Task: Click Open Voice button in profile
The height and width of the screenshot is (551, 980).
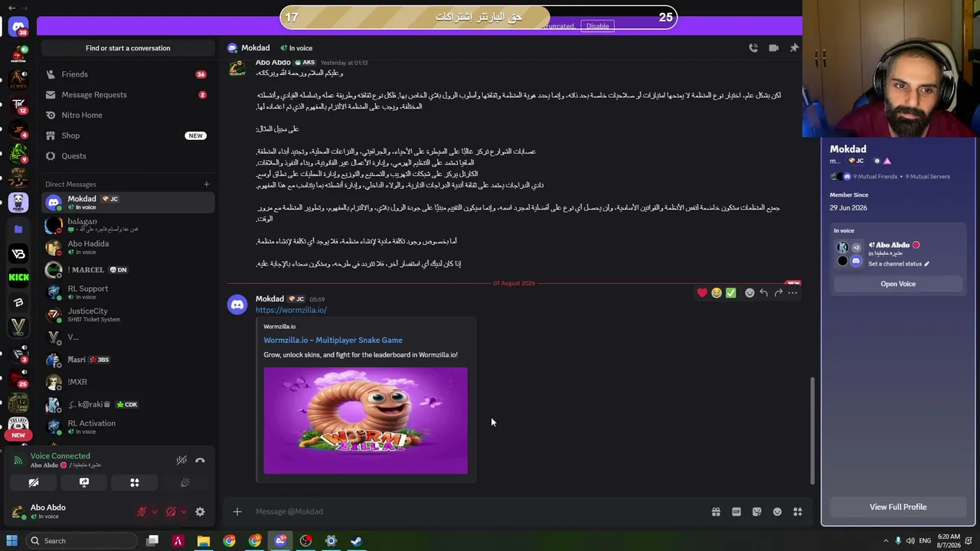Action: [898, 284]
